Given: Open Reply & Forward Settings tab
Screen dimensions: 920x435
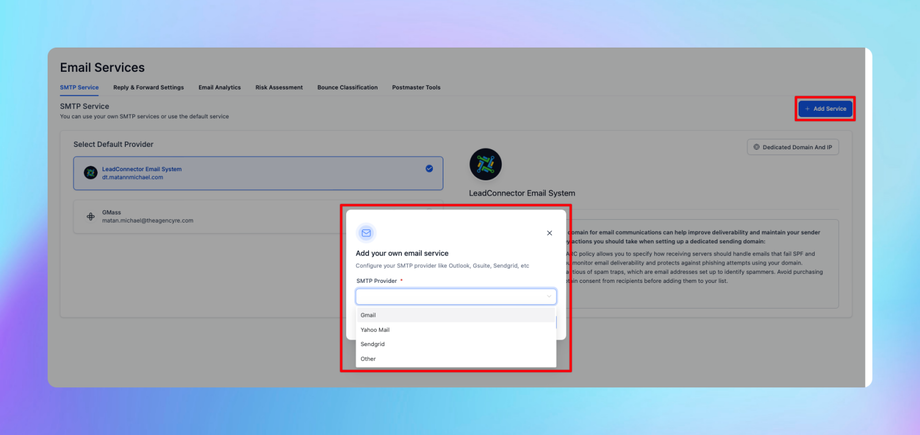Looking at the screenshot, I should pos(148,87).
